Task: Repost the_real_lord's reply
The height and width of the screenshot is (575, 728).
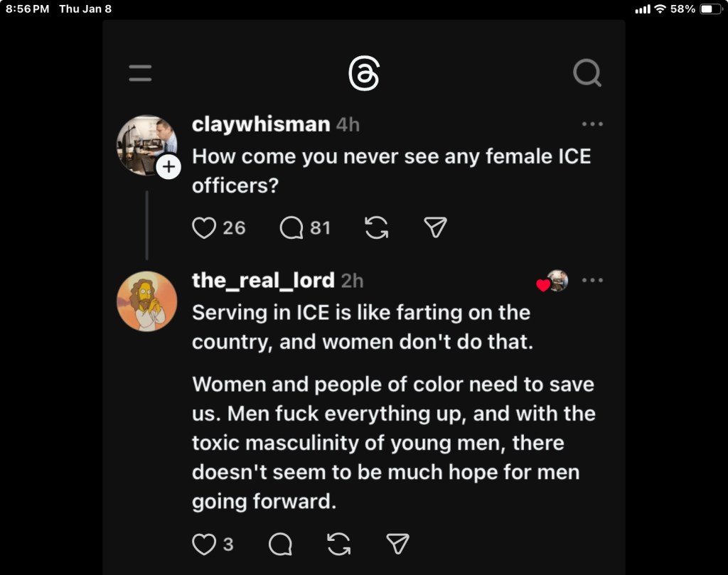Action: 339,544
